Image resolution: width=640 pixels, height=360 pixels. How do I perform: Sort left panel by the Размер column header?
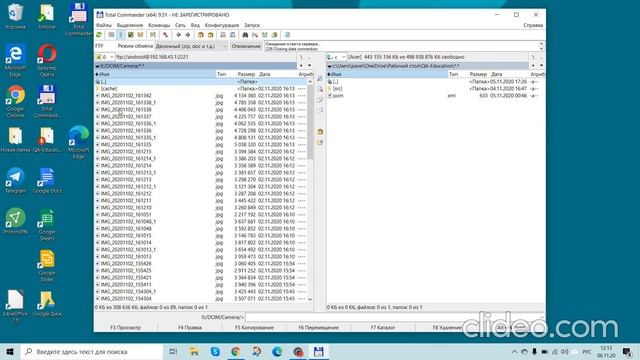click(x=246, y=74)
